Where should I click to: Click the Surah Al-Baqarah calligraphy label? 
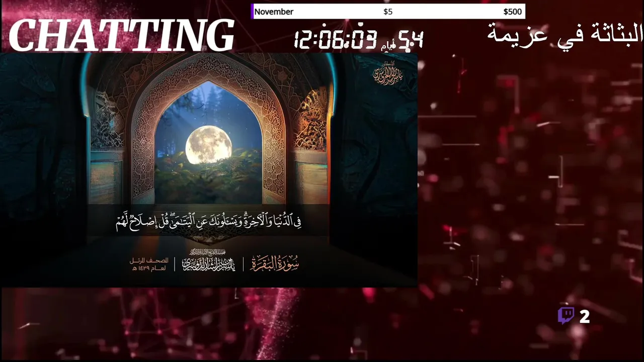(274, 263)
